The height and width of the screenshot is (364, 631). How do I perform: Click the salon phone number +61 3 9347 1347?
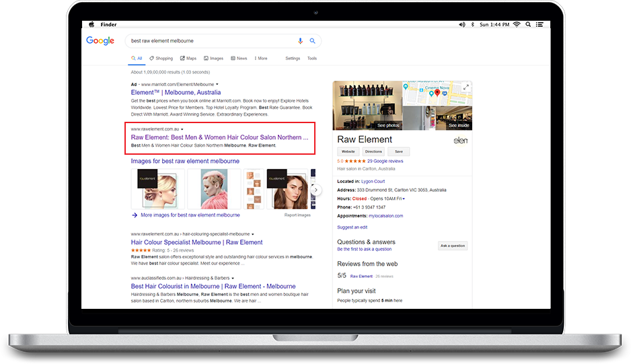[x=369, y=207]
